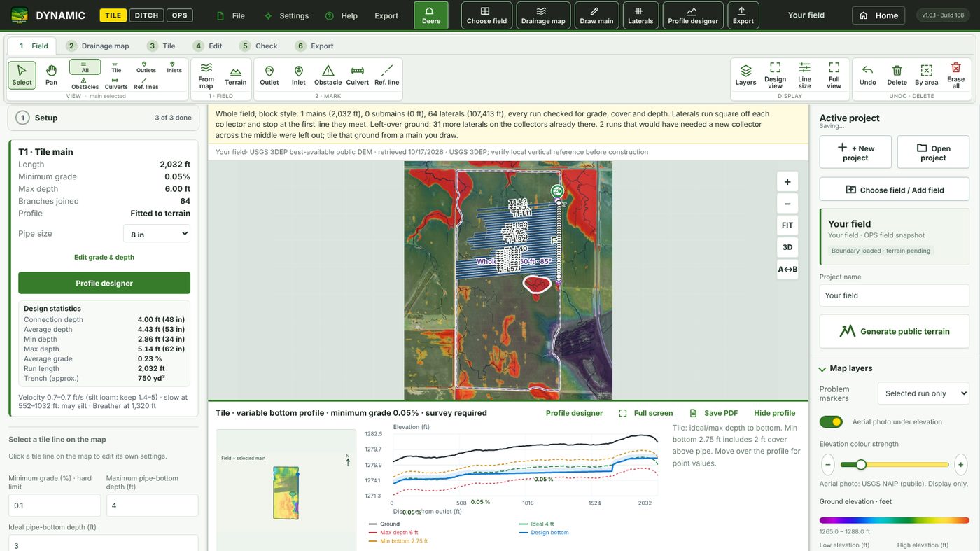Click + New project button
The width and height of the screenshot is (980, 551).
pos(855,152)
